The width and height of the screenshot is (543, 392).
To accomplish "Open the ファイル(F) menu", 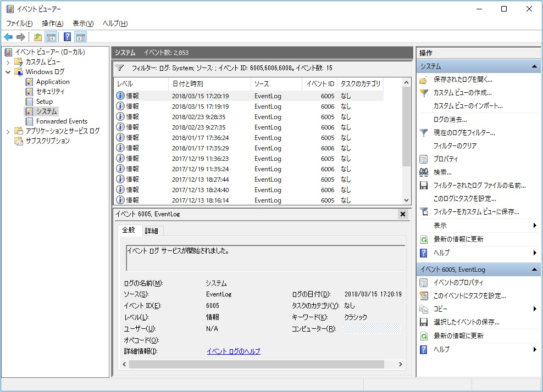I will pos(19,24).
